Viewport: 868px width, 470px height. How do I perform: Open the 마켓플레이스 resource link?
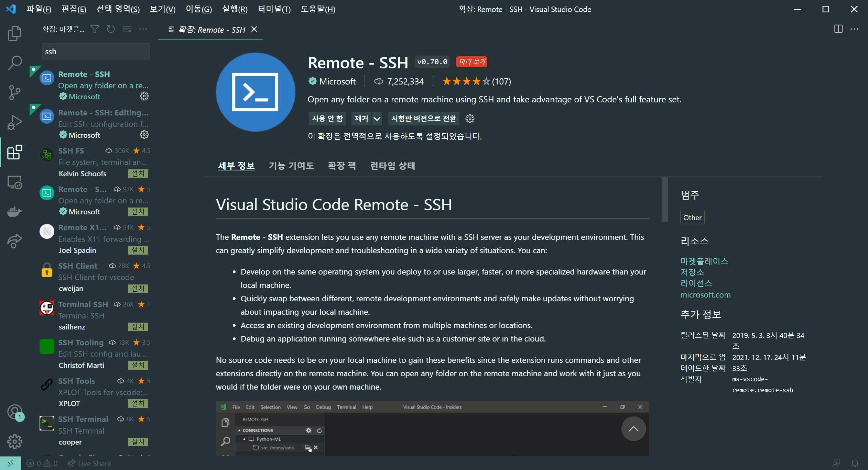(704, 261)
